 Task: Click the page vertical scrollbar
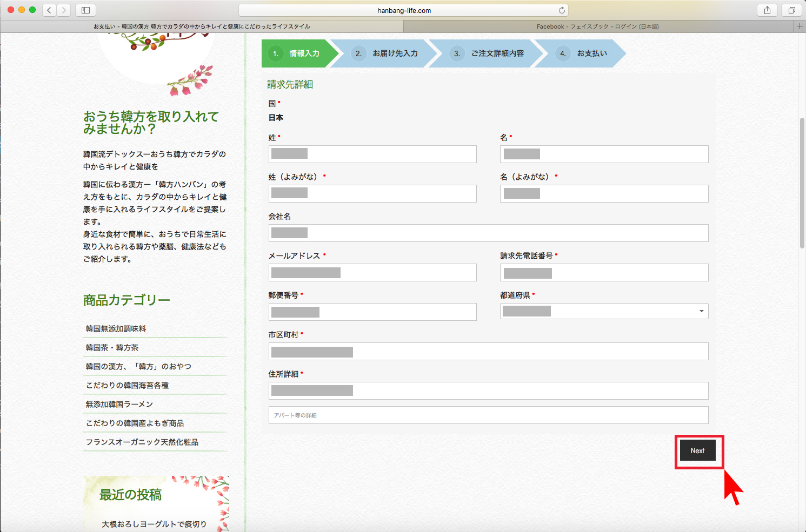point(802,184)
